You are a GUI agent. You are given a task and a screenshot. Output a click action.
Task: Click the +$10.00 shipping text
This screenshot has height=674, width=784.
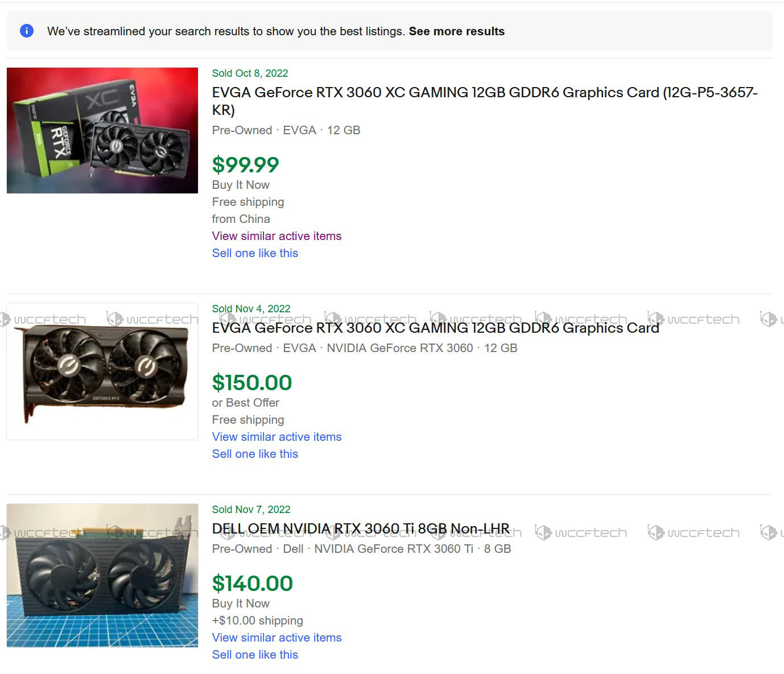coord(257,621)
